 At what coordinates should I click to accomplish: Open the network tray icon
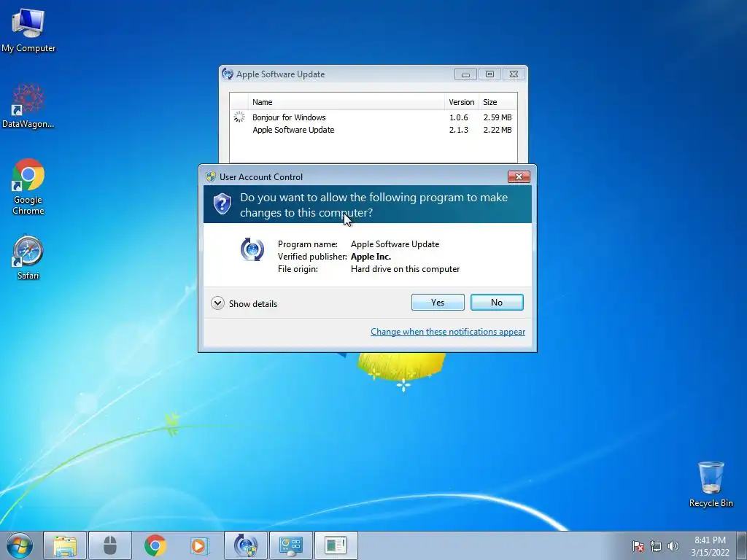coord(656,546)
